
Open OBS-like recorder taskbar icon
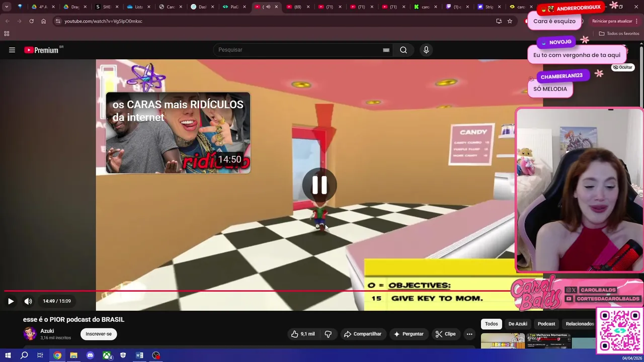point(156,355)
